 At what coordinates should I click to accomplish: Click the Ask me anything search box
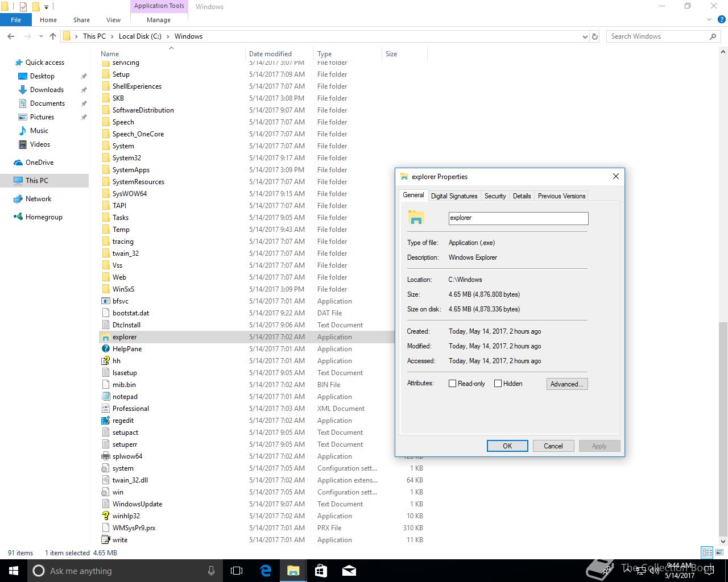pyautogui.click(x=124, y=571)
